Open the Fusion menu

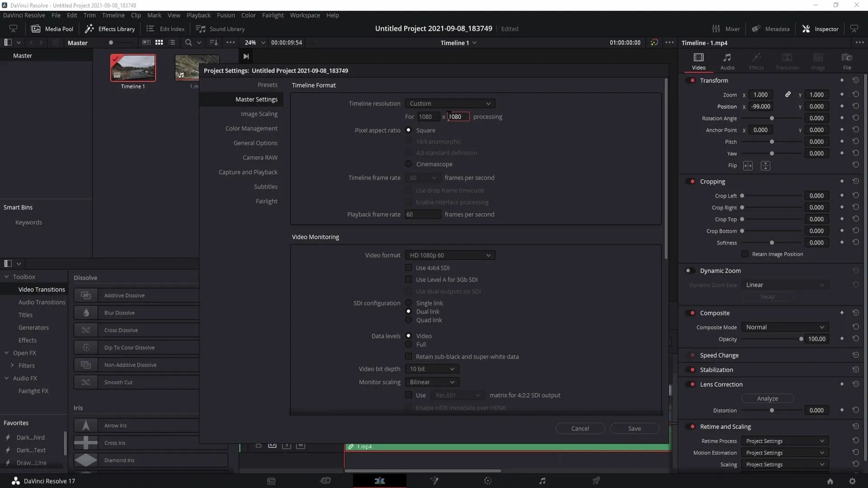click(x=226, y=15)
